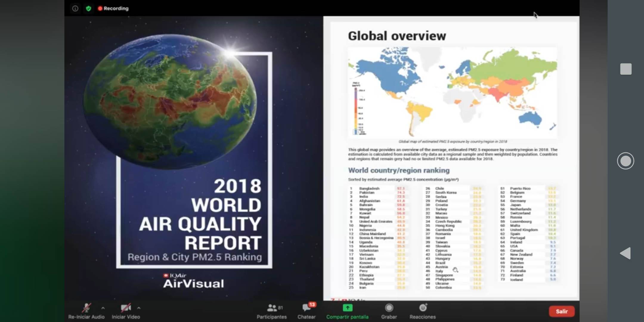Expand audio options chevron beside Audio

103,308
